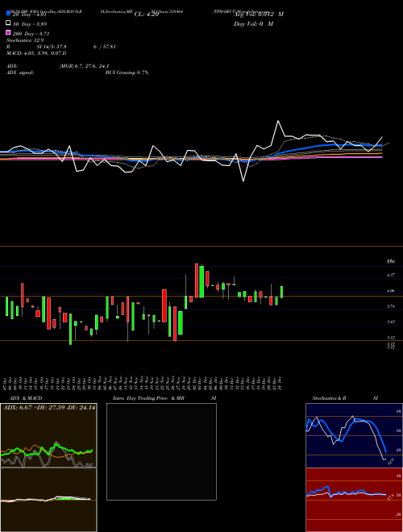Click the '(MGR) 6.7, 27.6, 24.1' ADX values
Image resolution: width=403 pixels, height=532 pixels.
point(84,66)
